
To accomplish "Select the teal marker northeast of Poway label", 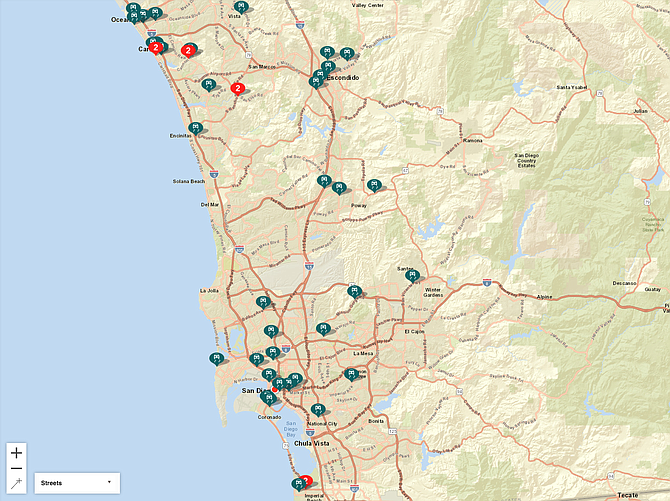I will (374, 186).
